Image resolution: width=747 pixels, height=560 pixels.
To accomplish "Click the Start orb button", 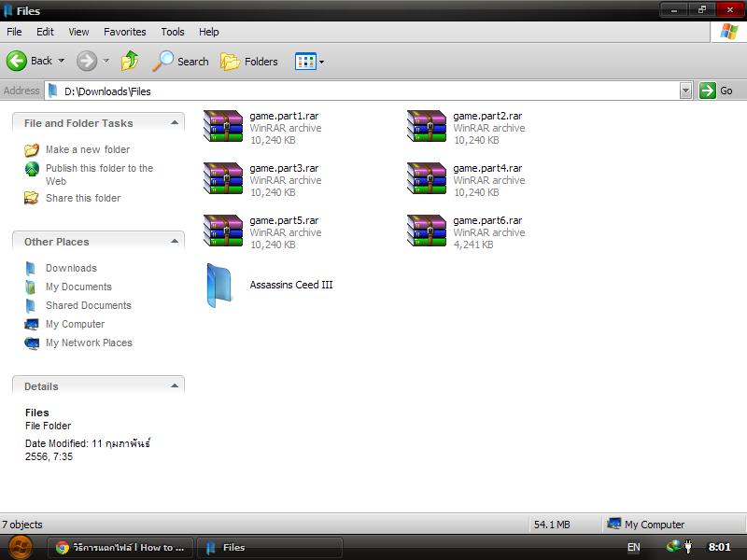I will 21,548.
